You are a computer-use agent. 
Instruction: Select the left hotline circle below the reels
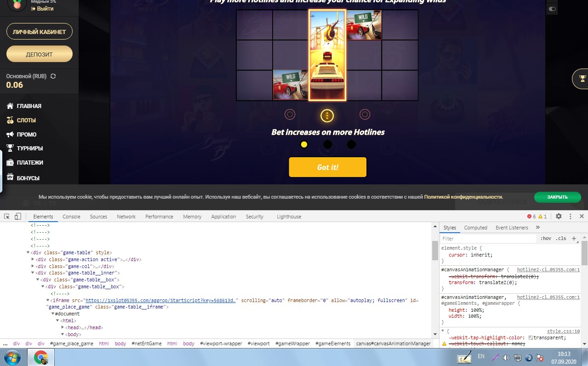(x=290, y=114)
